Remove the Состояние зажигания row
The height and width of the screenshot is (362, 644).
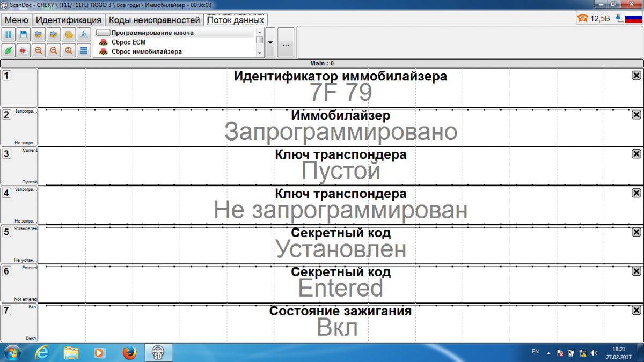[636, 310]
